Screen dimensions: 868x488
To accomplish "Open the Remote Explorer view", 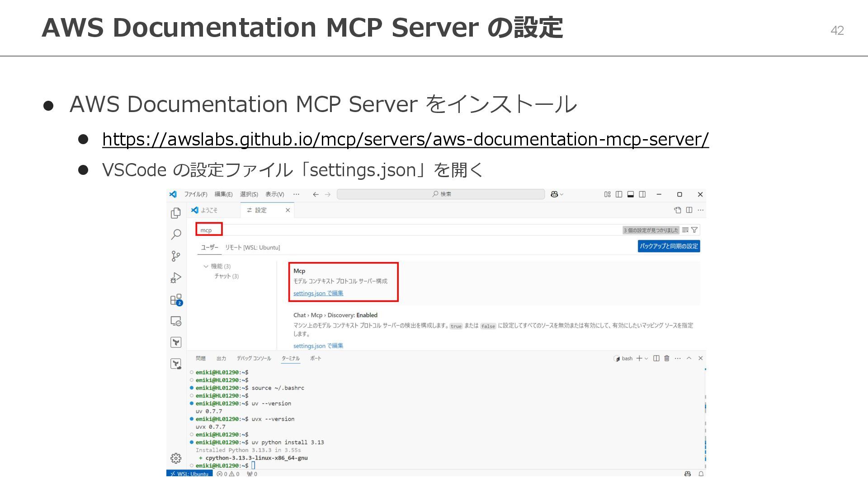I will tap(176, 321).
